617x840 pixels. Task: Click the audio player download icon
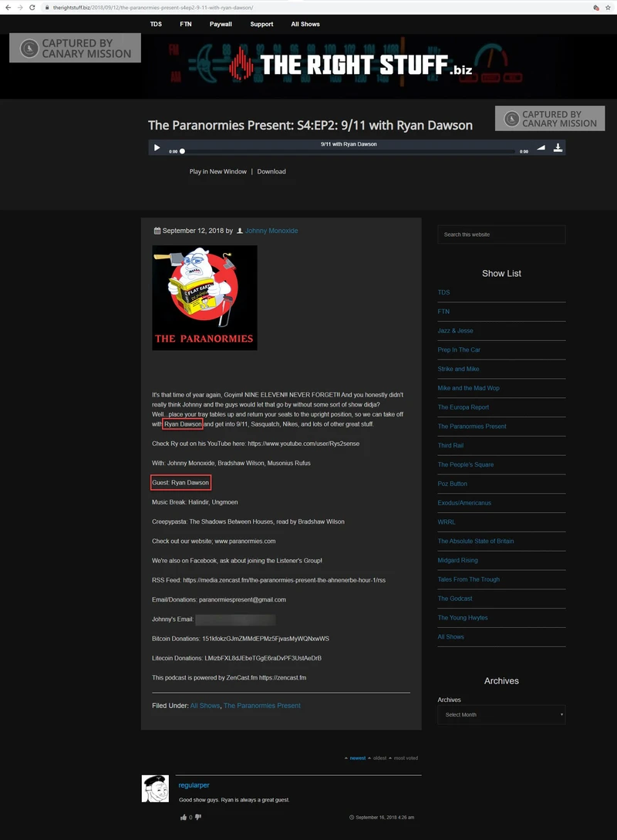tap(558, 147)
